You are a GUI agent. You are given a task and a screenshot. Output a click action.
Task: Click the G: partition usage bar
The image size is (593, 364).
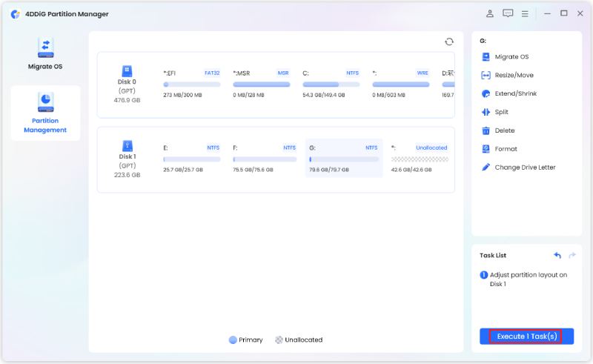[344, 159]
